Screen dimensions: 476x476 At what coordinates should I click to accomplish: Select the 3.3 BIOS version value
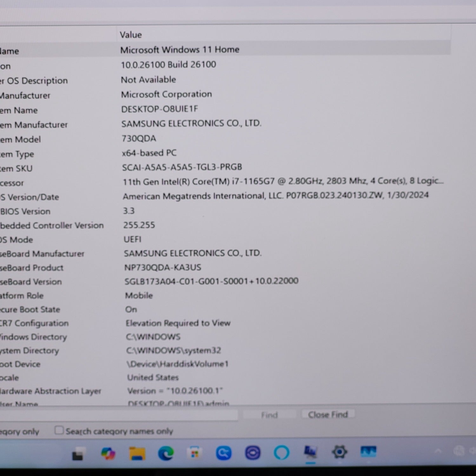129,211
